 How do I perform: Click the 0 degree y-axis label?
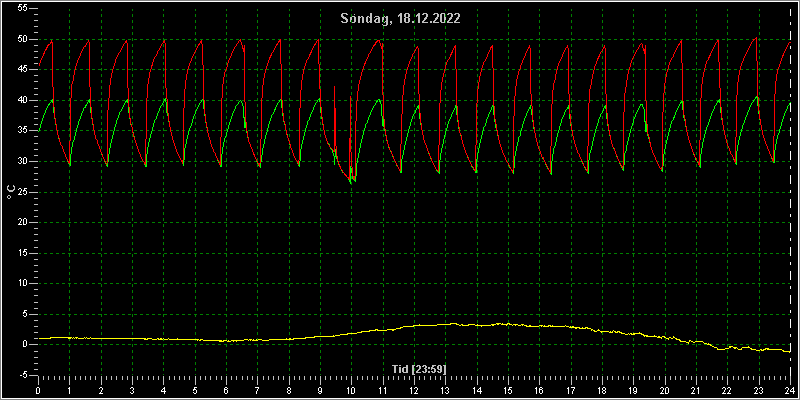point(24,344)
